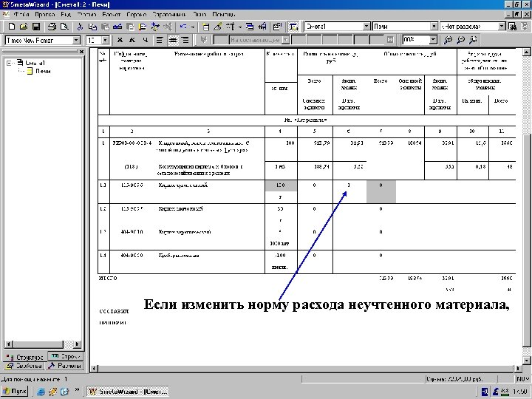Viewport: 532px width, 399px height.
Task: Open the Смета1 estimate dropdown
Action: [366, 26]
